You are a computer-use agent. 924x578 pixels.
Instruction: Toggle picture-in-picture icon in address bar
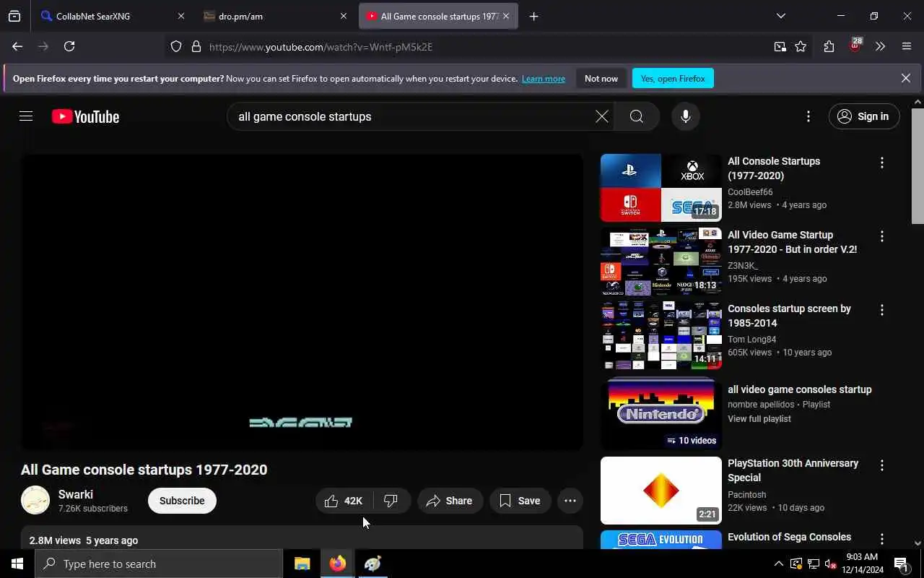pyautogui.click(x=780, y=47)
